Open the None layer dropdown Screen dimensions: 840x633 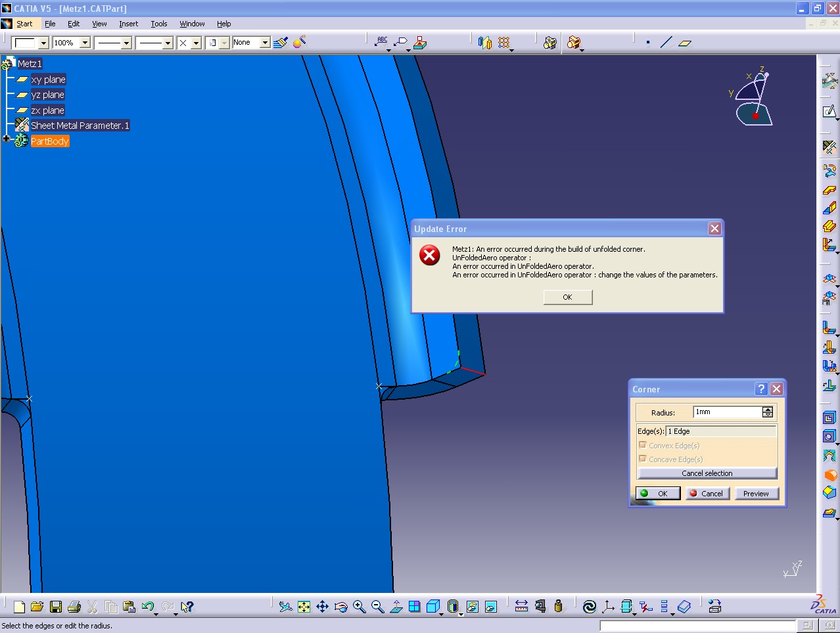[265, 43]
